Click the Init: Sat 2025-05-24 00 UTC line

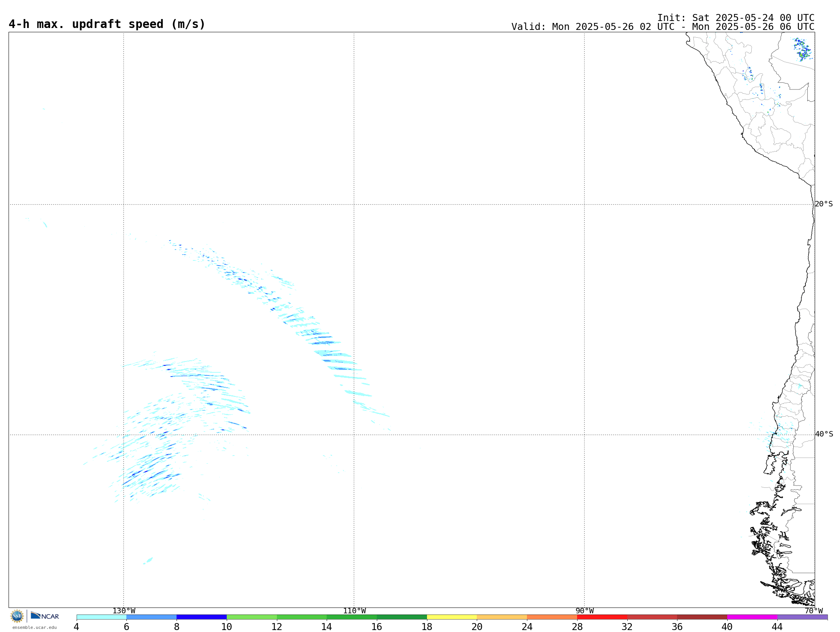click(x=736, y=18)
